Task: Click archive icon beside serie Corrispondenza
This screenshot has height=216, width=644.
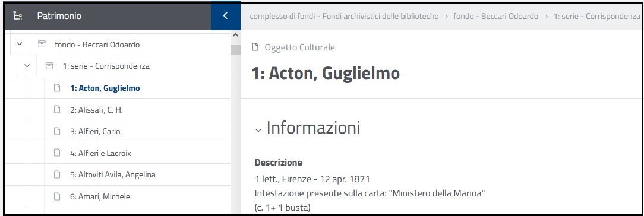Action: click(49, 66)
